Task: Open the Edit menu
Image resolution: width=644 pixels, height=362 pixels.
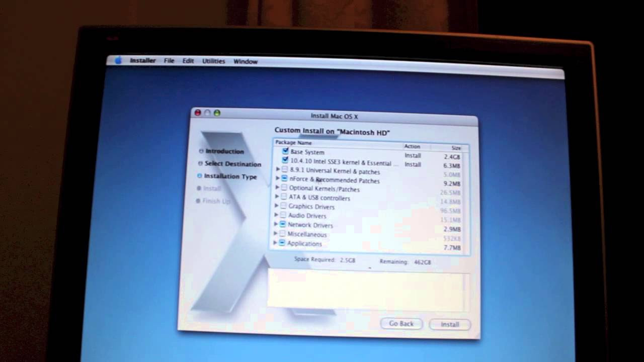Action: pos(188,61)
